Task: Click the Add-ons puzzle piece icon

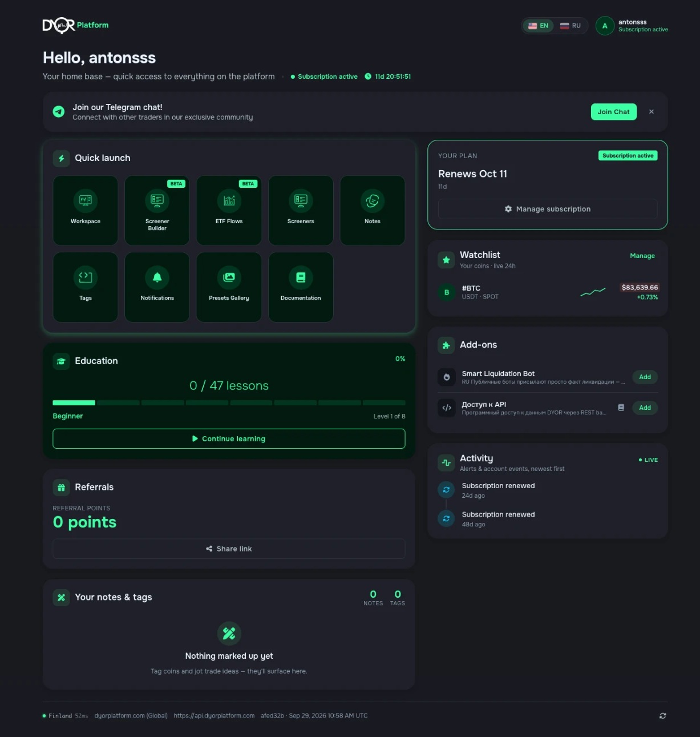Action: 446,345
